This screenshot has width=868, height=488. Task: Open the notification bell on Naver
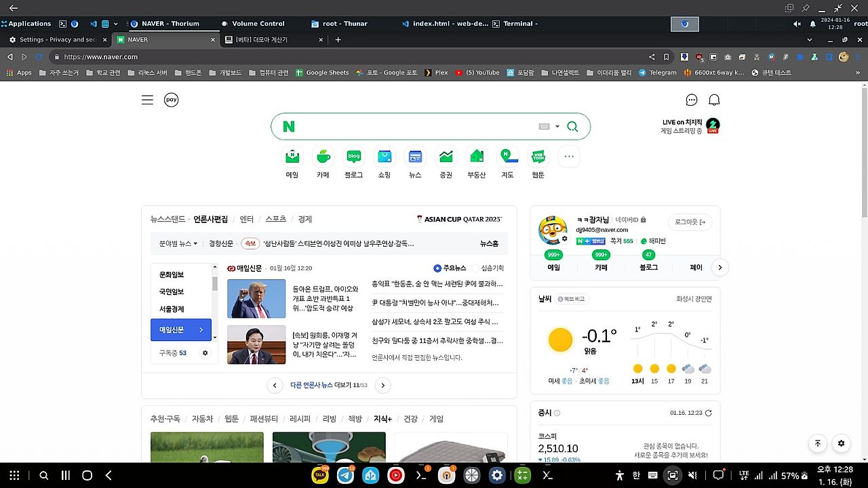click(x=714, y=100)
